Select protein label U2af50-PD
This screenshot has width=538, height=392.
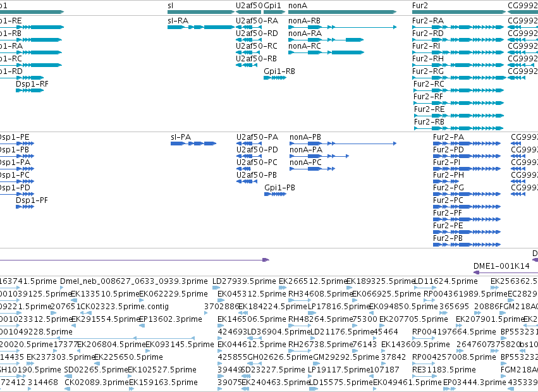click(x=257, y=150)
